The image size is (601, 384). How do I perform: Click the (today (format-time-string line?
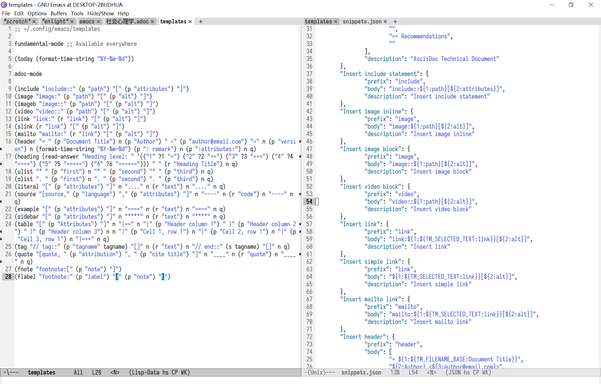(74, 59)
